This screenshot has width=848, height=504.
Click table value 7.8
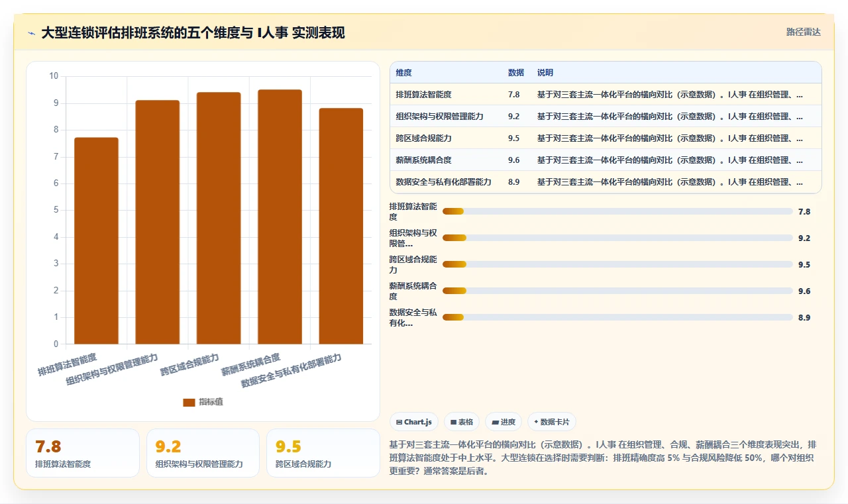coord(514,95)
